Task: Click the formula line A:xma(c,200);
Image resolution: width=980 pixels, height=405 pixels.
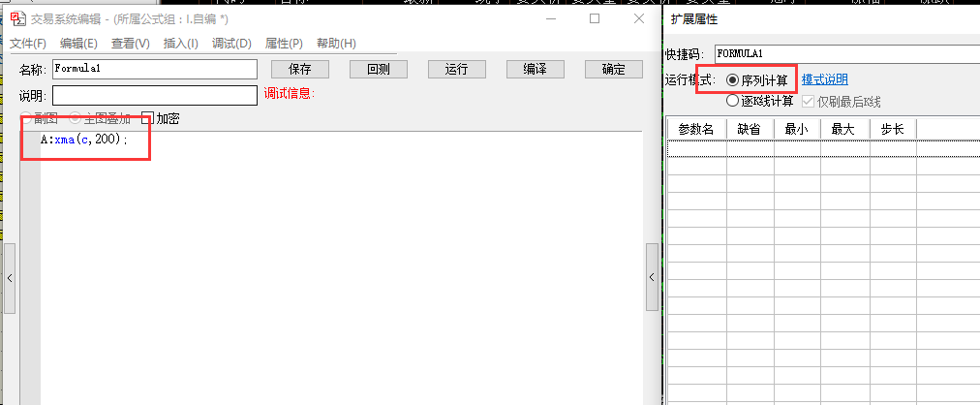Action: click(x=83, y=140)
